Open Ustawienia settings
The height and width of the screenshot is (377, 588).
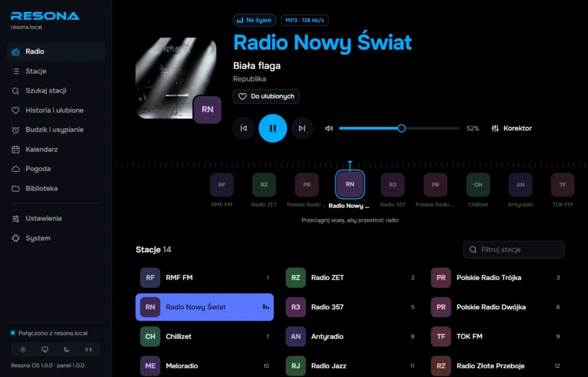coord(56,218)
